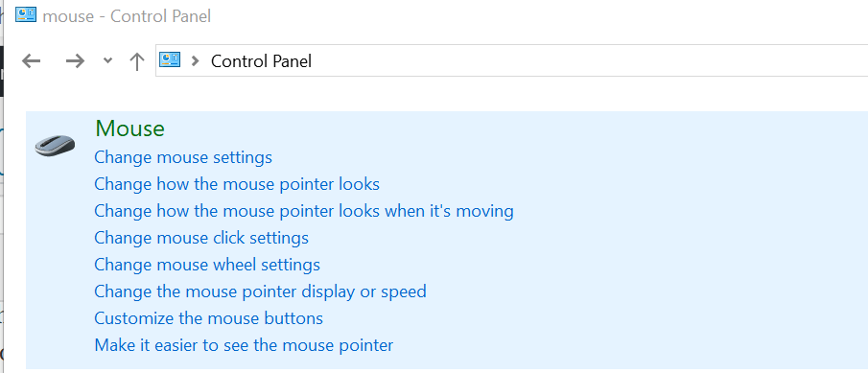
Task: Go back using the back arrow
Action: point(31,60)
